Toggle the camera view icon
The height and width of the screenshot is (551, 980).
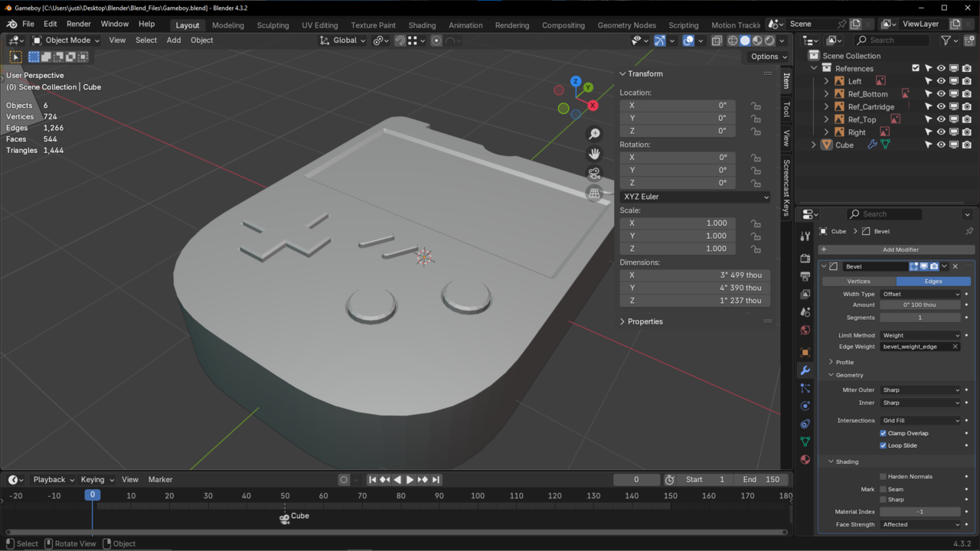594,174
